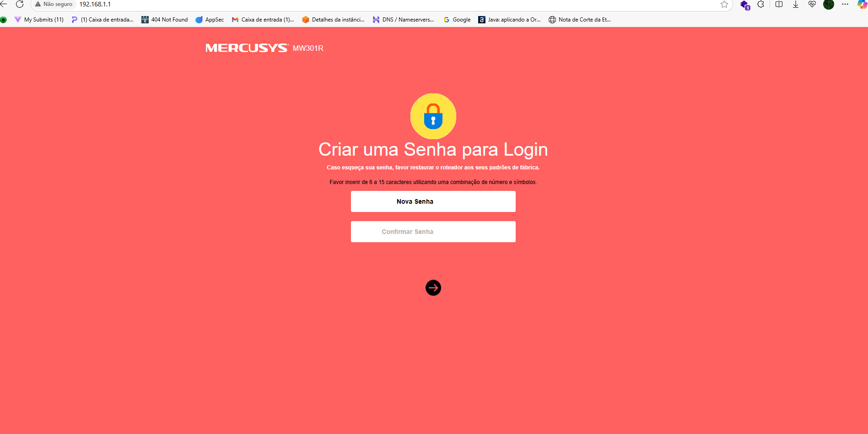
Task: Open the Google bookmark
Action: 457,20
